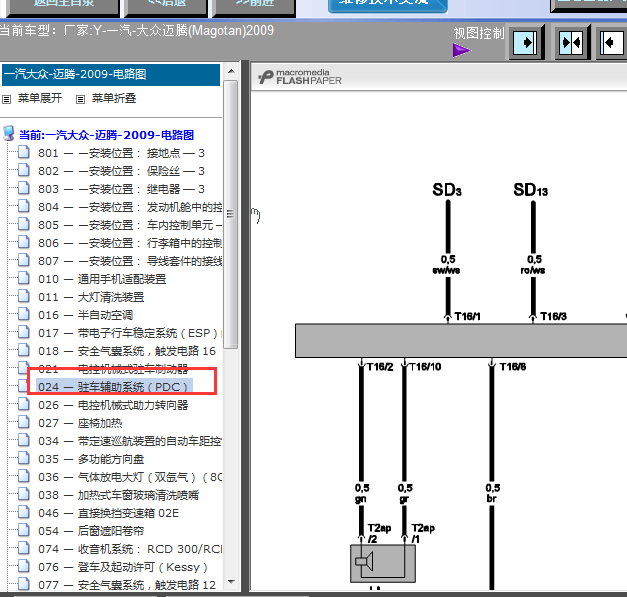Select 024 驻车辅助系统 (PDC) entry
This screenshot has width=627, height=597.
click(x=113, y=387)
